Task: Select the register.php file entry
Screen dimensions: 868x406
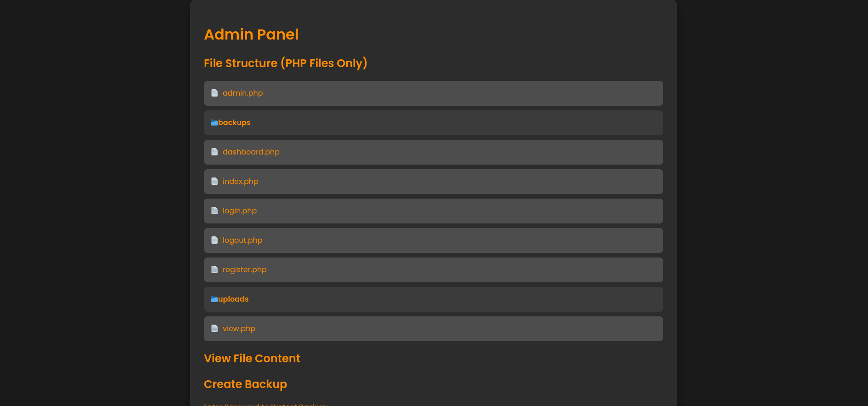Action: point(244,270)
